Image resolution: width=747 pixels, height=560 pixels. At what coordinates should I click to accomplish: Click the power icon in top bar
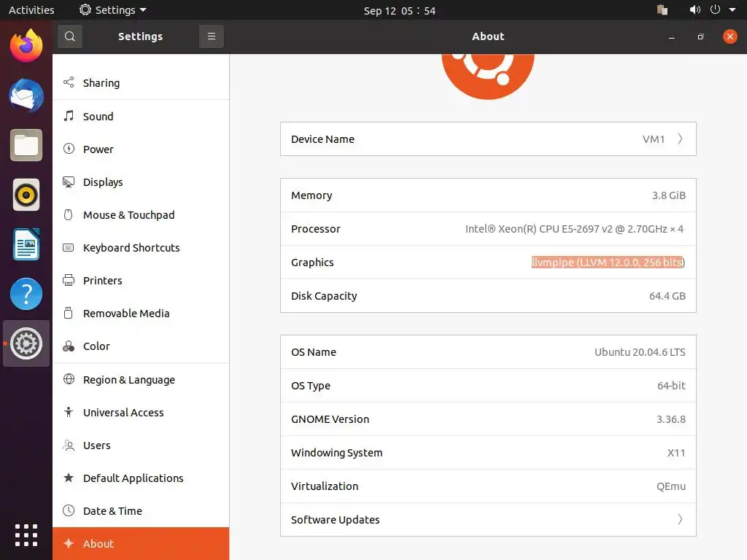coord(715,9)
